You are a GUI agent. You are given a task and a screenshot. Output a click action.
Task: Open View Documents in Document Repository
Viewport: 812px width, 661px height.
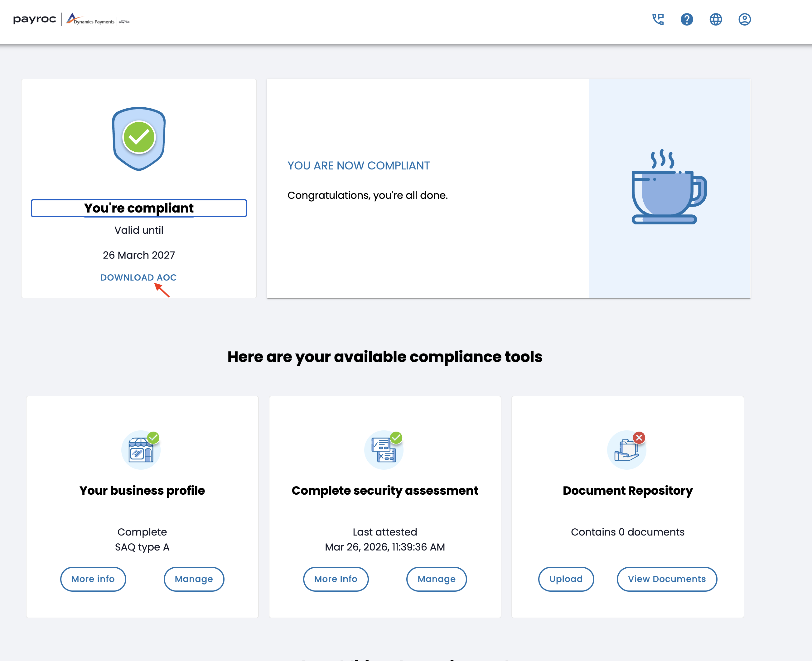(x=666, y=579)
